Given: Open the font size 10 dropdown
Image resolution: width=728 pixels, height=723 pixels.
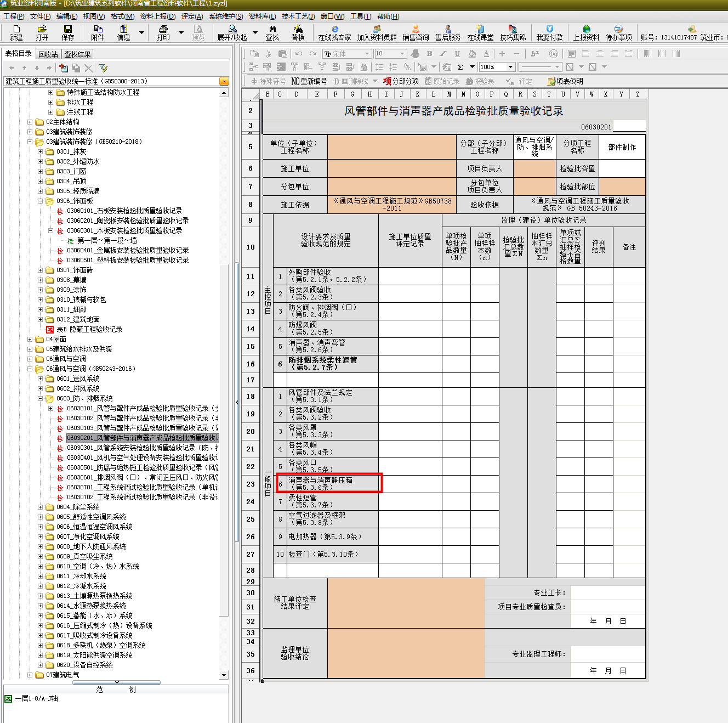Looking at the screenshot, I should pos(402,53).
